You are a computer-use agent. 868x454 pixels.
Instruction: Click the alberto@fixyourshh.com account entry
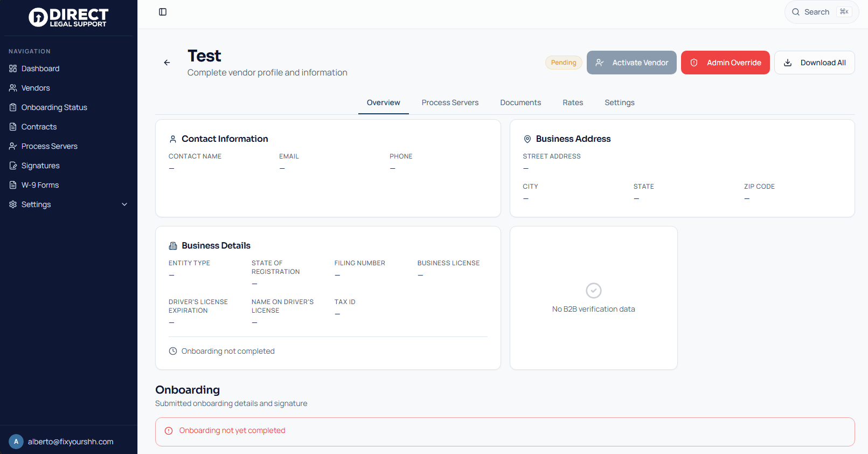68,442
